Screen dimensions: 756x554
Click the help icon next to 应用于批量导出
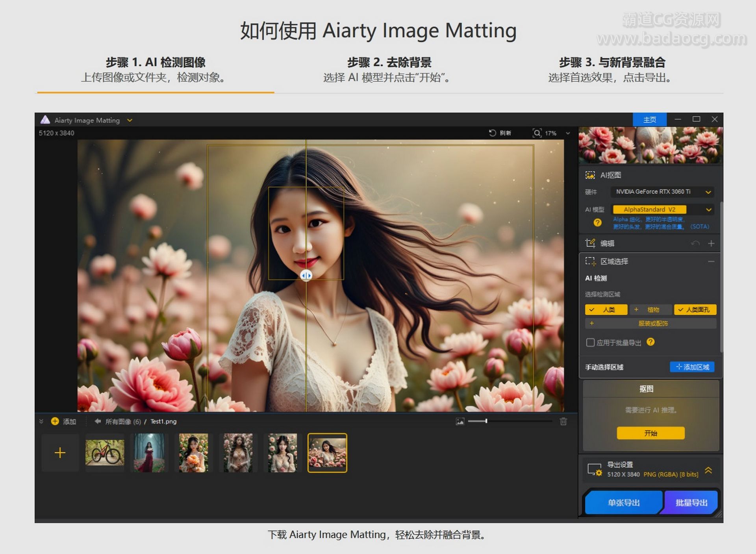650,342
